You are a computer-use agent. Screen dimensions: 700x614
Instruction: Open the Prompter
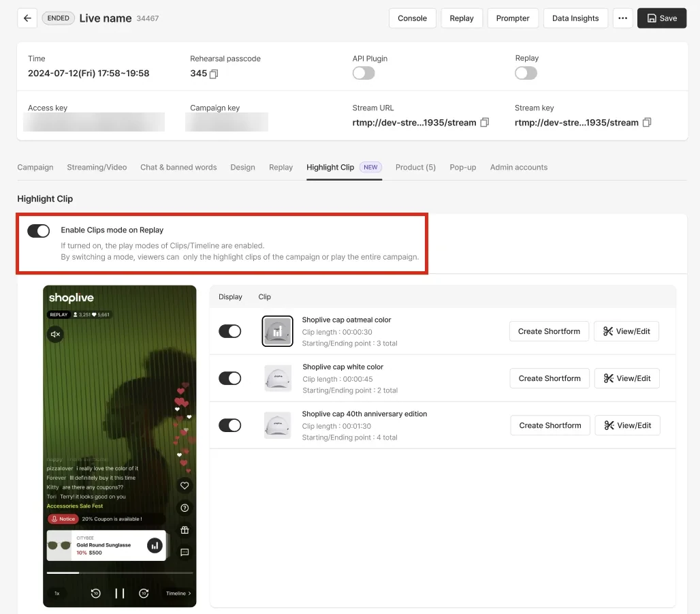513,18
